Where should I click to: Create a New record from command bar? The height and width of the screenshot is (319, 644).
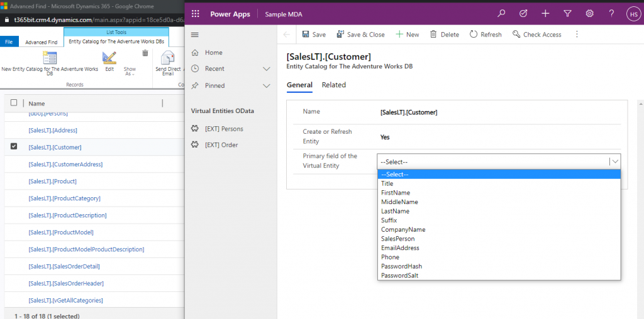408,35
